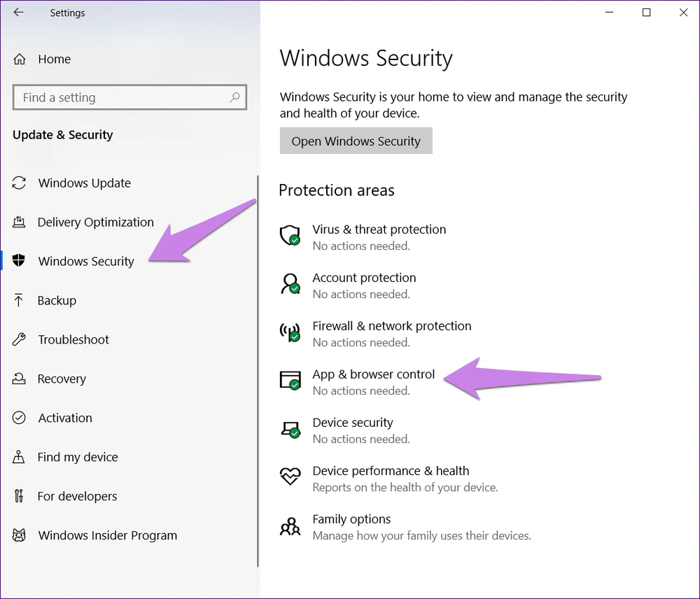Click the back arrow in Settings

19,13
